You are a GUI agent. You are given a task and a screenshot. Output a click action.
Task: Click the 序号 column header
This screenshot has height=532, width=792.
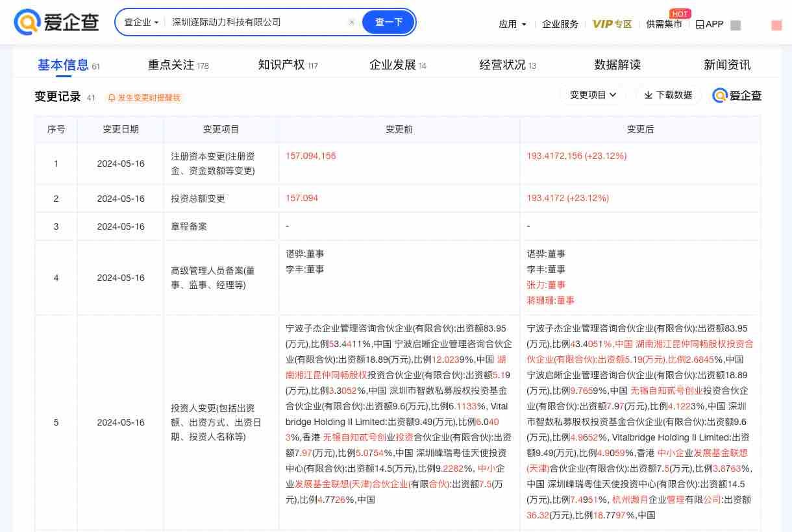[56, 129]
